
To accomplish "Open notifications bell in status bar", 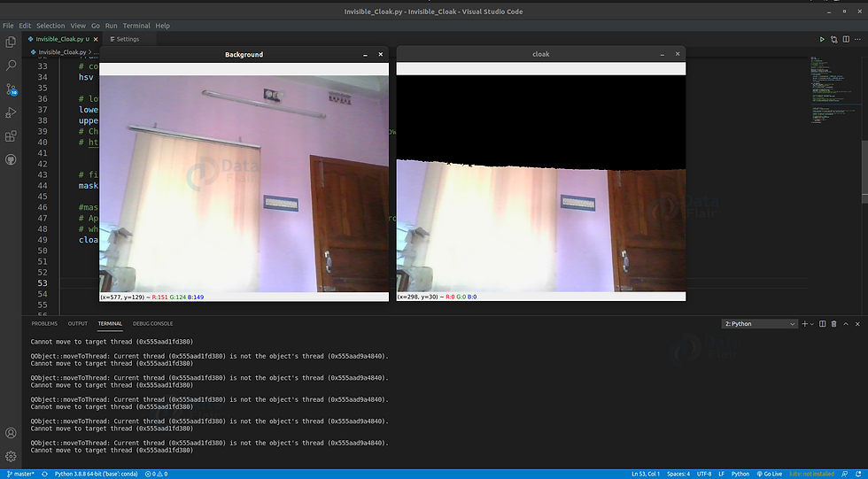I will pyautogui.click(x=858, y=474).
